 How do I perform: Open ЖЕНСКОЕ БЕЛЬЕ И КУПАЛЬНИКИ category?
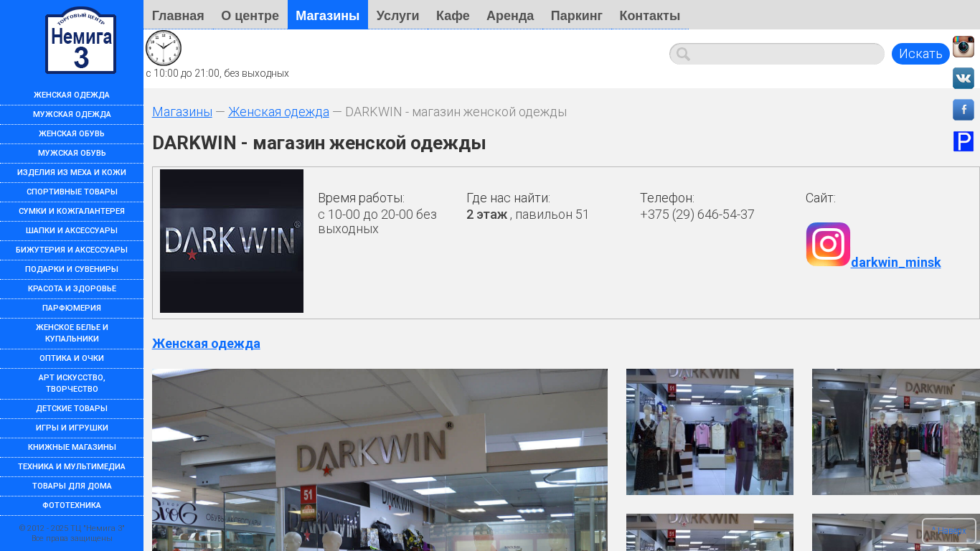(72, 333)
